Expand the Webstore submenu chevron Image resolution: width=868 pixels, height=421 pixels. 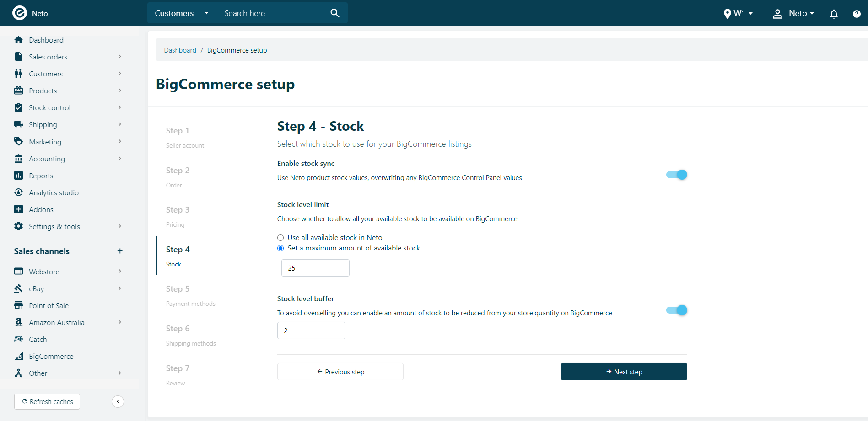click(120, 272)
